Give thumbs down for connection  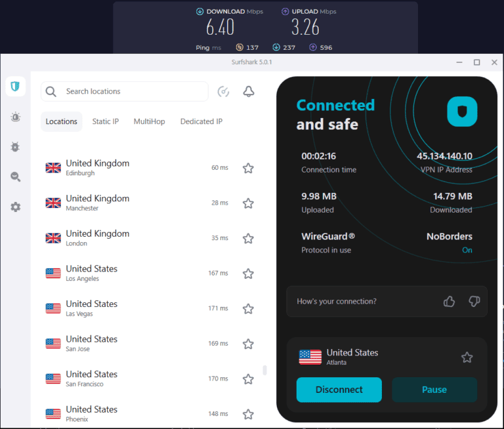click(474, 302)
